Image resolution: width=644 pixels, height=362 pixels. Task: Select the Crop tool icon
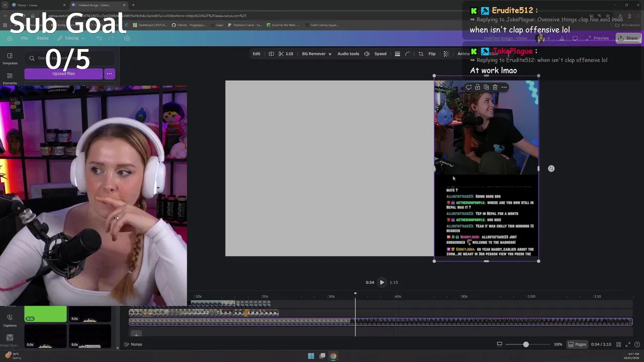[x=421, y=54]
